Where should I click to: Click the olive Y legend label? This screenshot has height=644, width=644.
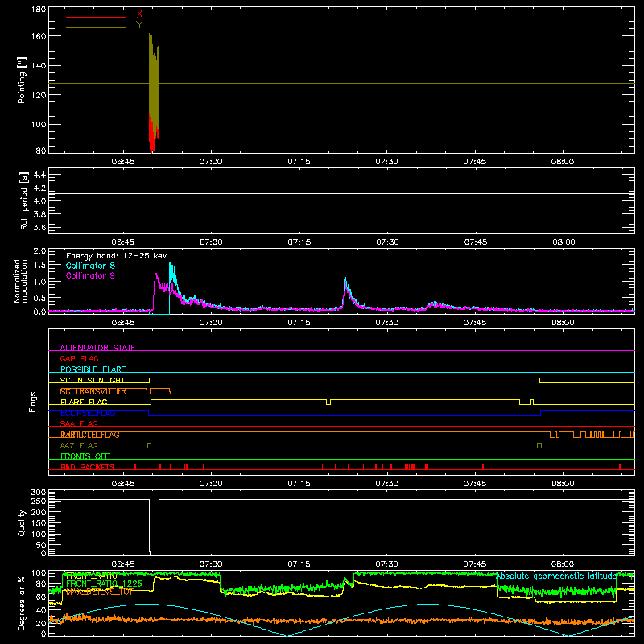[x=139, y=25]
